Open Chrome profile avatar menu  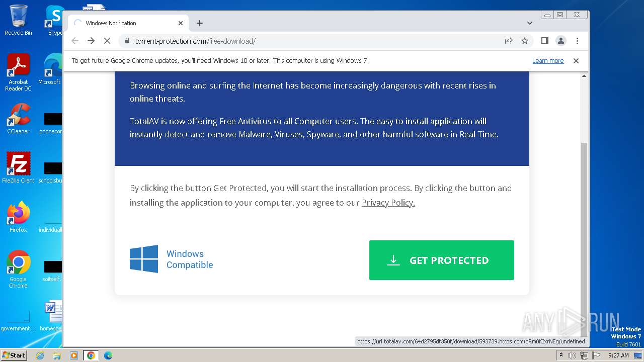pos(561,41)
